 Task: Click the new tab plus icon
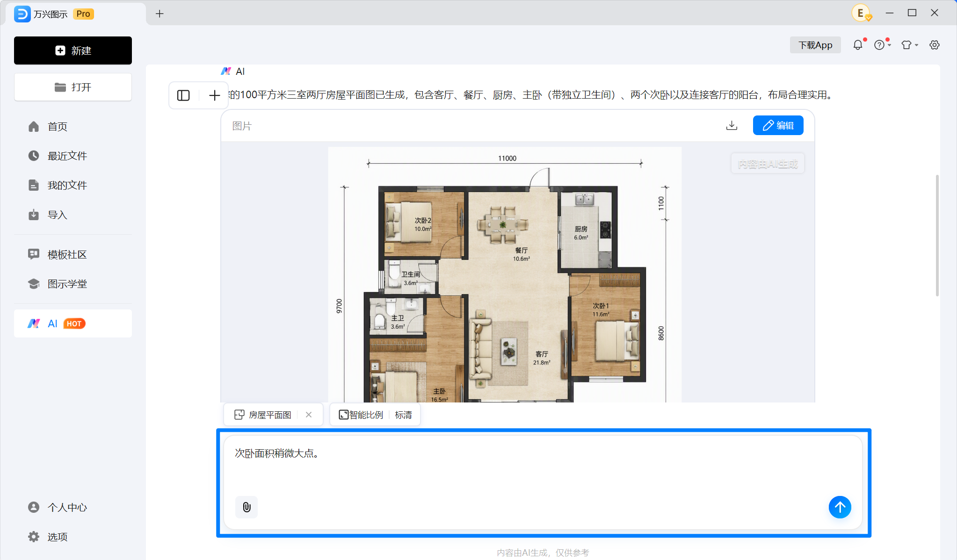click(159, 14)
